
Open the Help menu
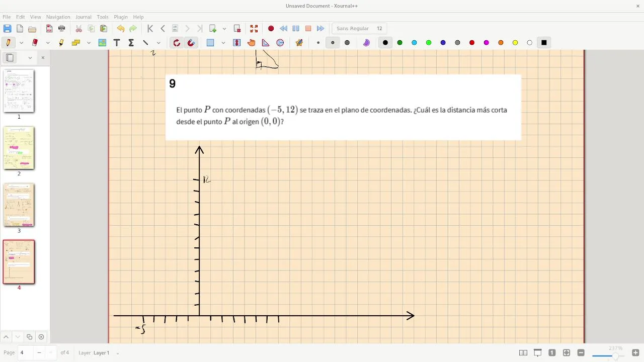(x=138, y=17)
